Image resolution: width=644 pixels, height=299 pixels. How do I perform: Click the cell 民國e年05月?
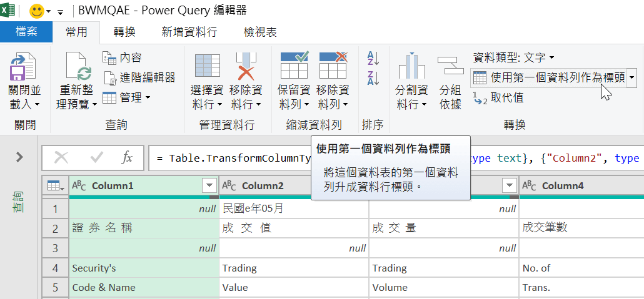coord(294,209)
